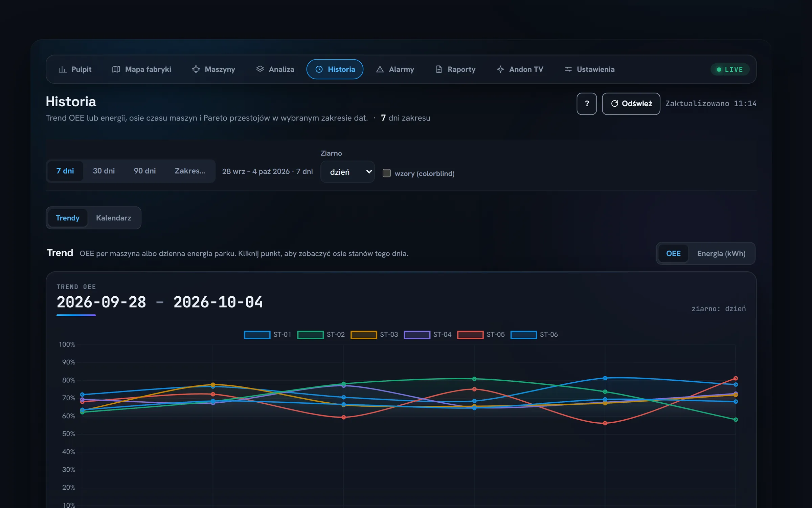Click the Ustawienia sliders icon

coord(568,69)
